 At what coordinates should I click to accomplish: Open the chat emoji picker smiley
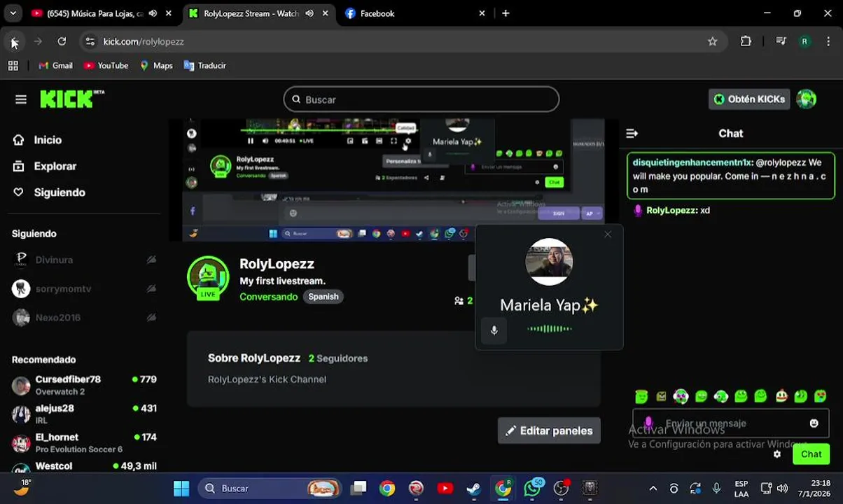click(x=814, y=423)
